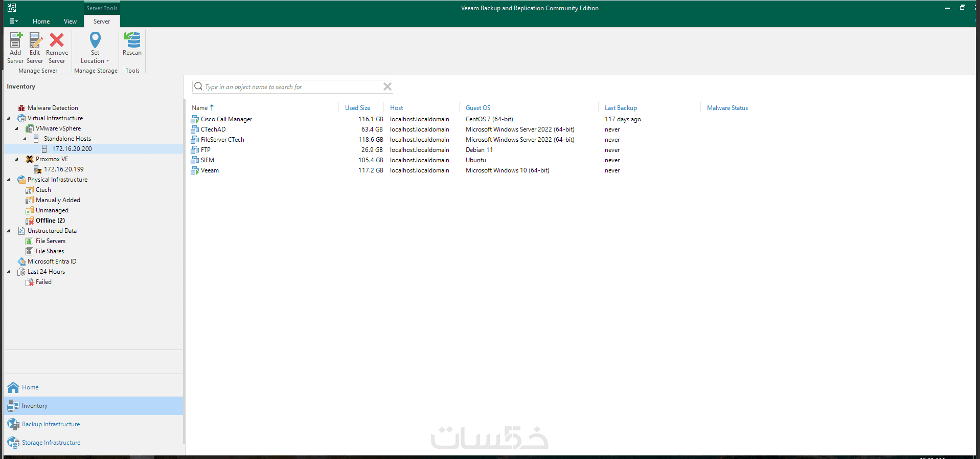Sort the list by Guest OS column header

pyautogui.click(x=478, y=108)
